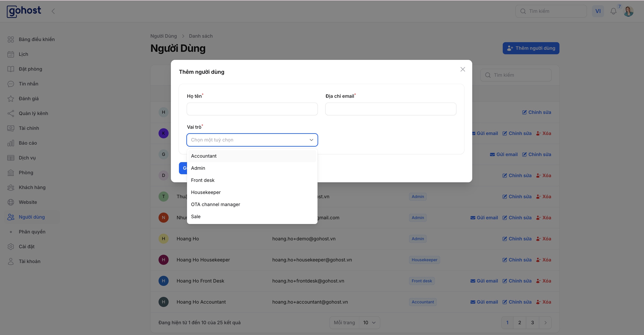Send email to Hoang Ho Front Desk
The height and width of the screenshot is (335, 644).
[x=484, y=281]
